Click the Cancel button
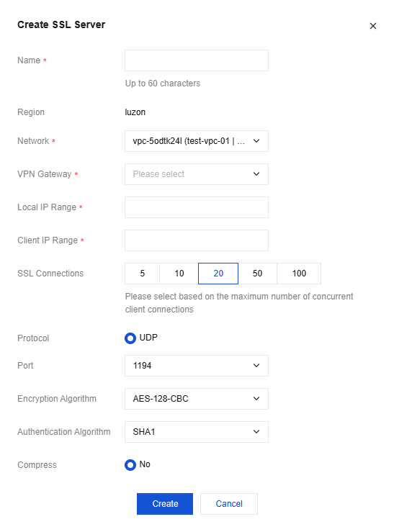394x532 pixels. pyautogui.click(x=229, y=504)
